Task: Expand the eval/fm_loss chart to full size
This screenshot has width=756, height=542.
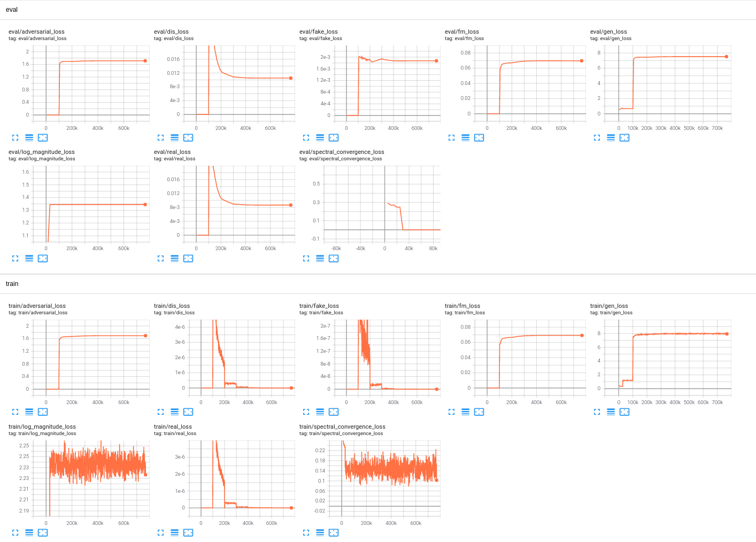Action: click(x=451, y=138)
